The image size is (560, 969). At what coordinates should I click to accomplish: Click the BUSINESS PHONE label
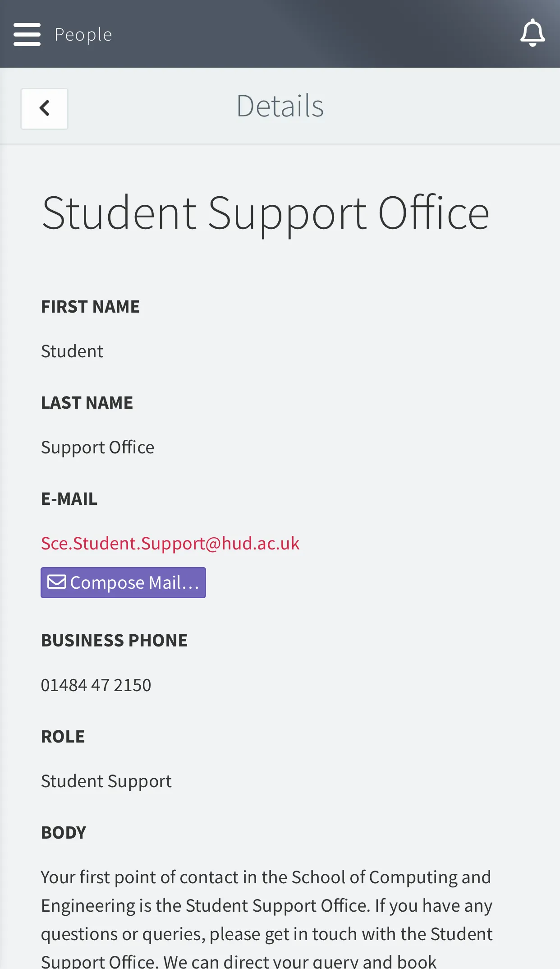click(114, 641)
